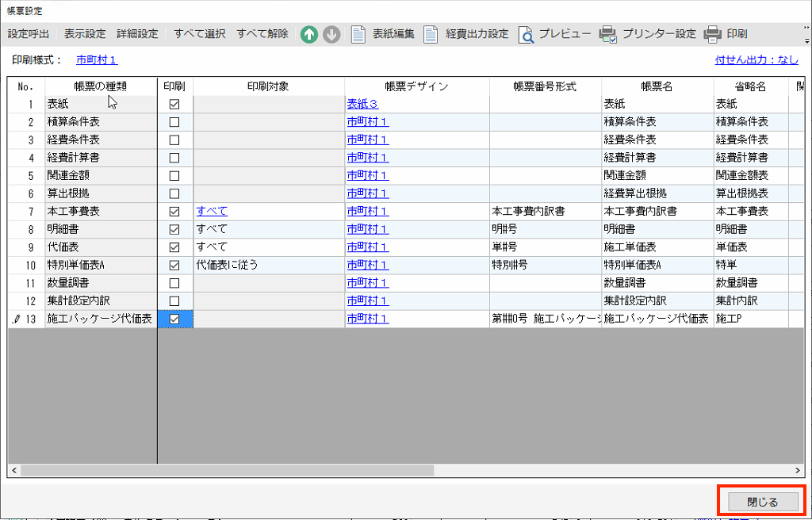Check the 印刷 checkbox for 集計設定内訳
The height and width of the screenshot is (520, 812).
[174, 301]
